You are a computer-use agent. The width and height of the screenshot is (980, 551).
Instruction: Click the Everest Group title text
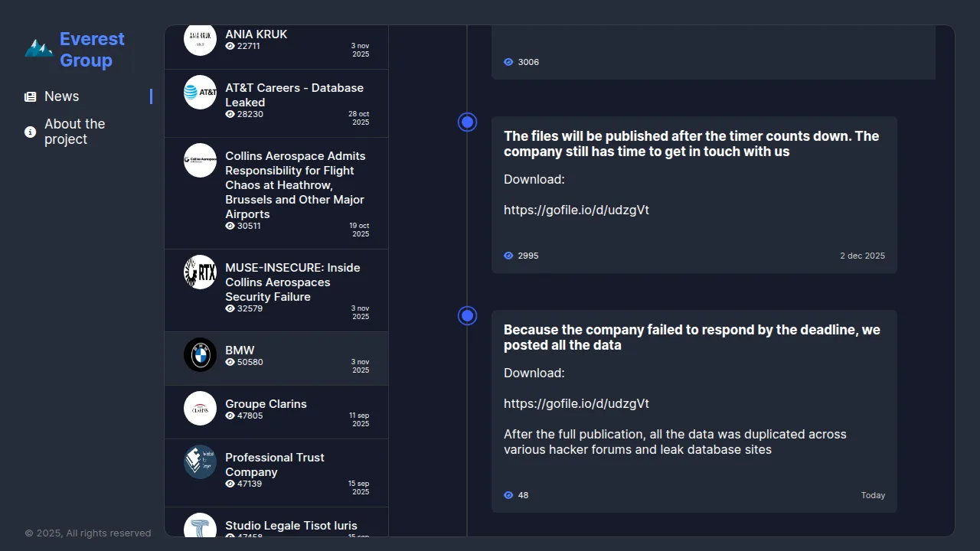coord(92,50)
